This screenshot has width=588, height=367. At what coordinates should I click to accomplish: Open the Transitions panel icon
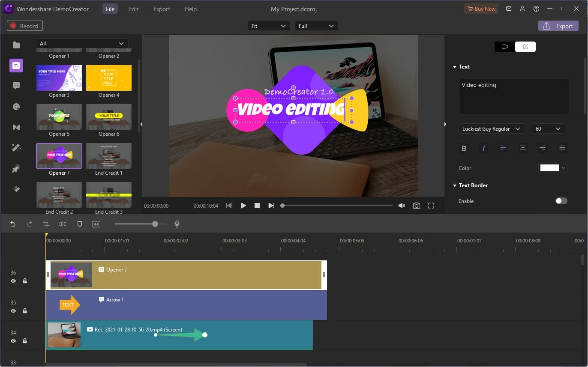(x=16, y=127)
